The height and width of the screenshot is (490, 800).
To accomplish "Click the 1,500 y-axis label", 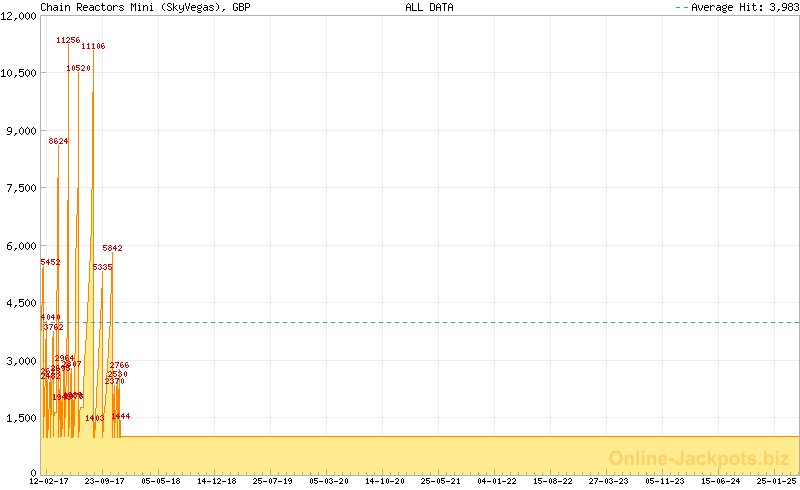I will coord(22,418).
